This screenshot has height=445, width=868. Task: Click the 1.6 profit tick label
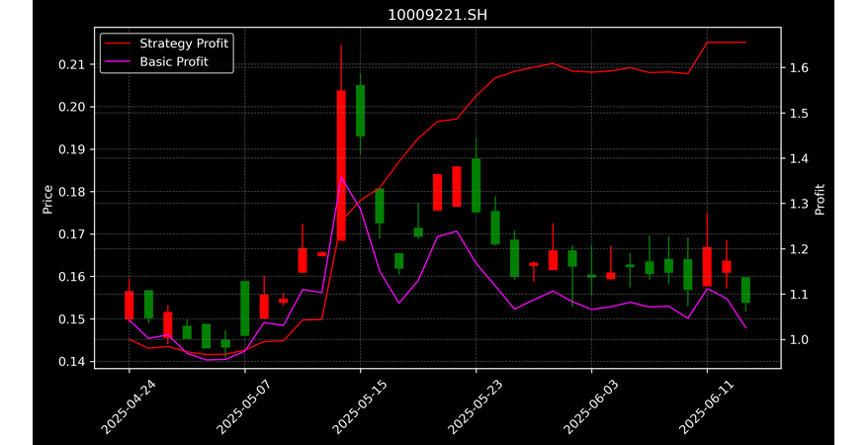[x=799, y=68]
